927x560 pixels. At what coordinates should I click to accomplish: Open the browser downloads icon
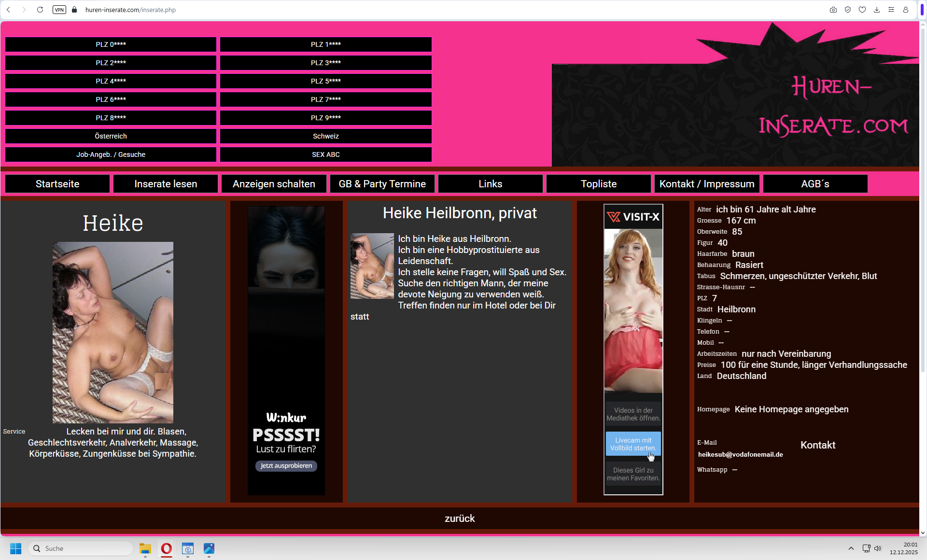[x=877, y=10]
